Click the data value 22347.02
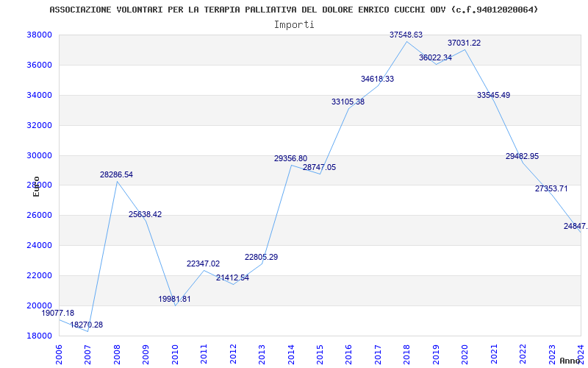588x368 pixels. click(x=204, y=264)
